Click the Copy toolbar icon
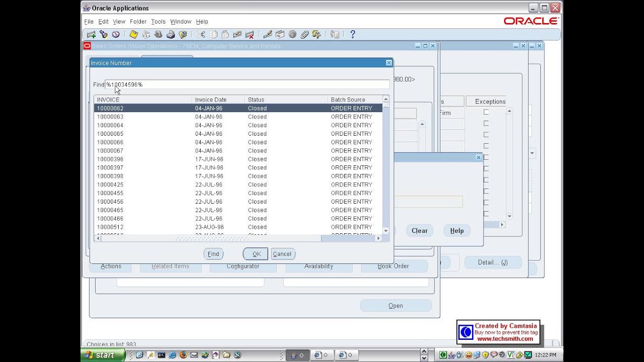The width and height of the screenshot is (644, 362). pyautogui.click(x=213, y=34)
